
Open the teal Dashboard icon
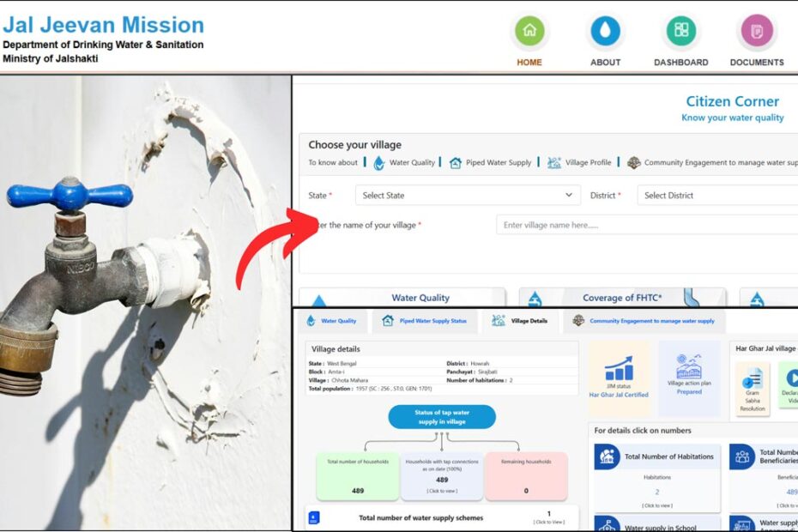[681, 31]
